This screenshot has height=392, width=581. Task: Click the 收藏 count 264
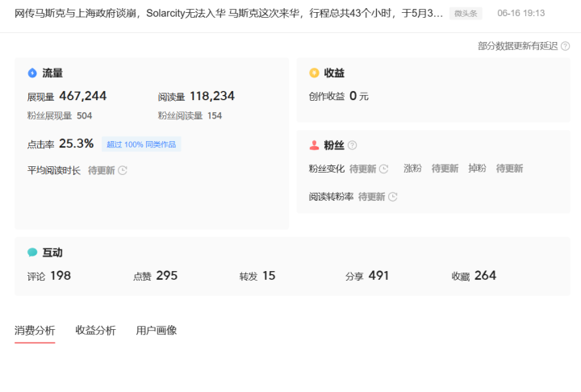coord(485,275)
